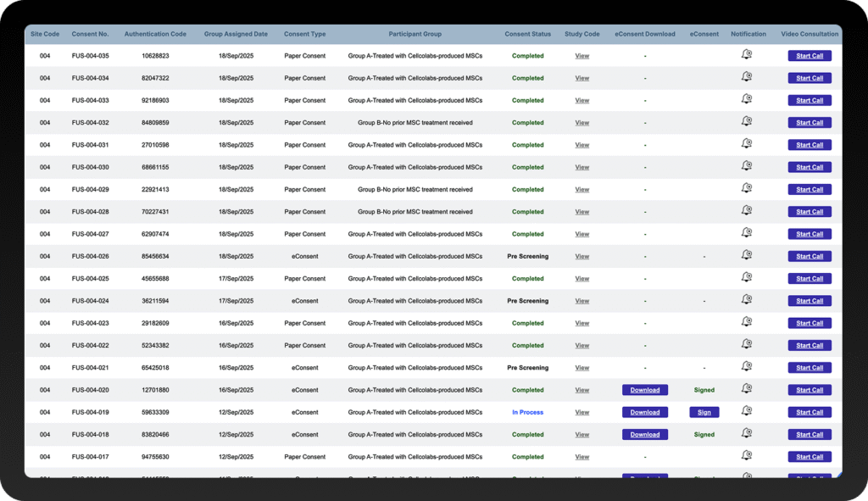Click the notification bell for FUS-004-032
This screenshot has width=868, height=501.
pos(747,122)
